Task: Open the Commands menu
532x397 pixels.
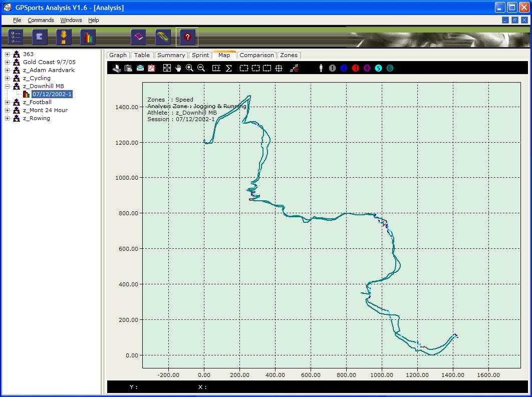Action: (x=41, y=20)
